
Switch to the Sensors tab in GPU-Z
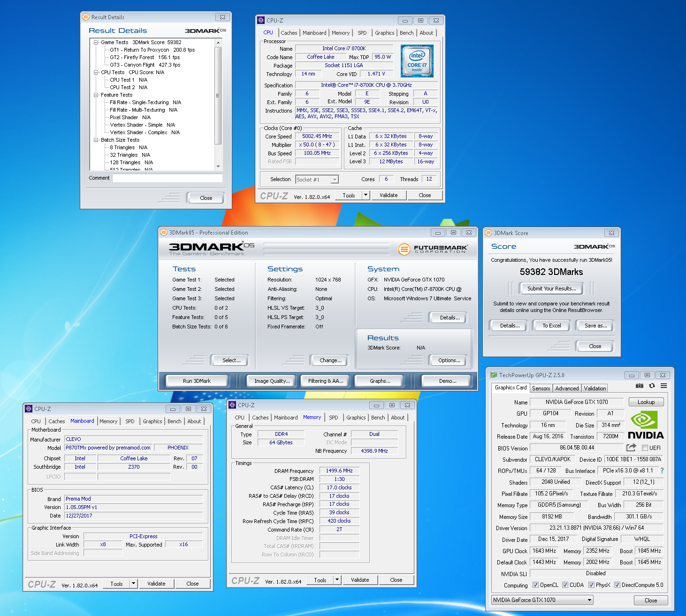click(x=541, y=388)
